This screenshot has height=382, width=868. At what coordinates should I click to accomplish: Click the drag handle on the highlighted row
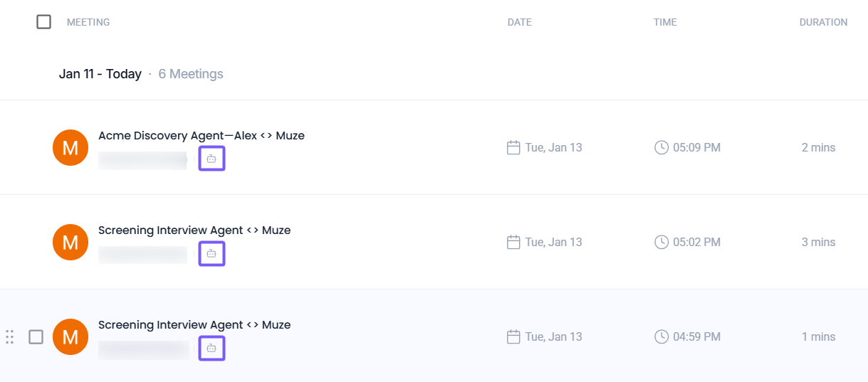(10, 337)
